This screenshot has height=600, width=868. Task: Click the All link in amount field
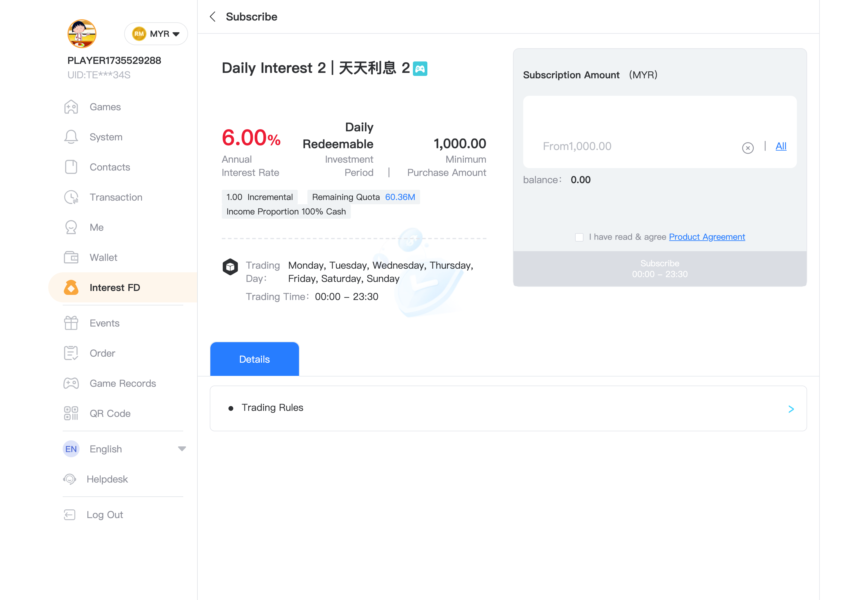(781, 146)
